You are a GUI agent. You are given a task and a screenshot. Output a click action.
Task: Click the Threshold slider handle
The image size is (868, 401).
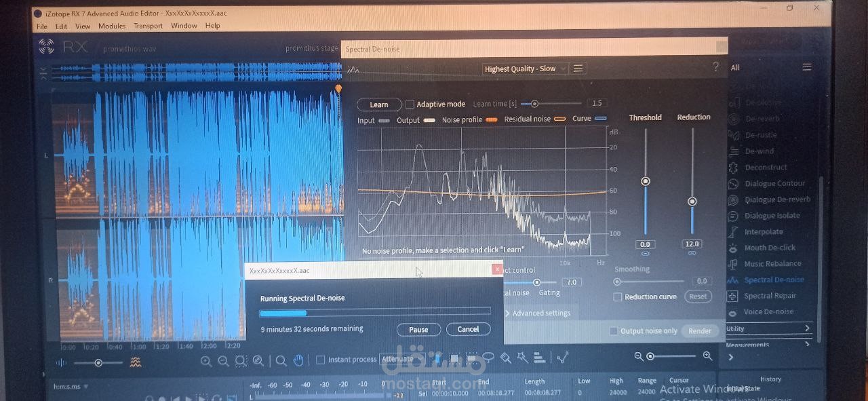(646, 181)
